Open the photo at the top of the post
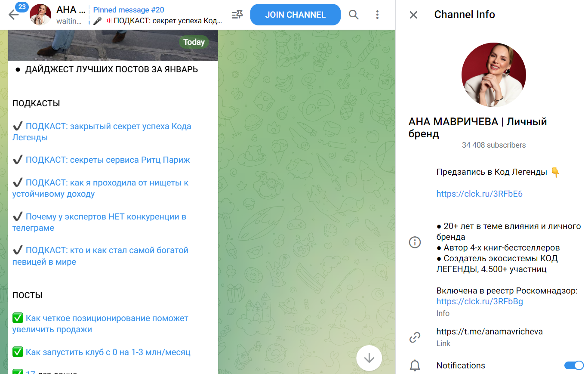This screenshot has width=588, height=374. 113,45
